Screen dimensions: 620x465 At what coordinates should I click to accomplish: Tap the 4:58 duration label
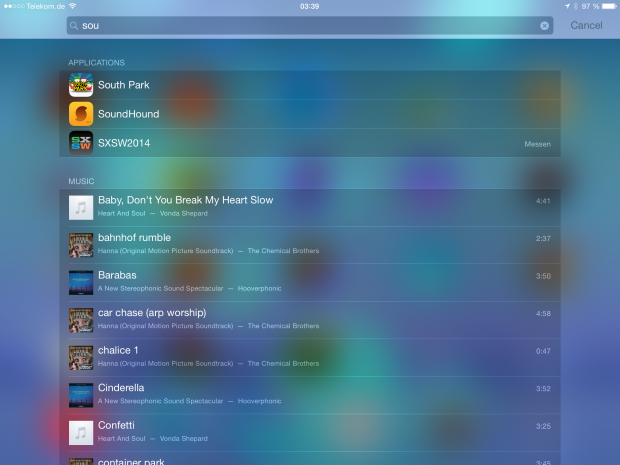point(543,314)
